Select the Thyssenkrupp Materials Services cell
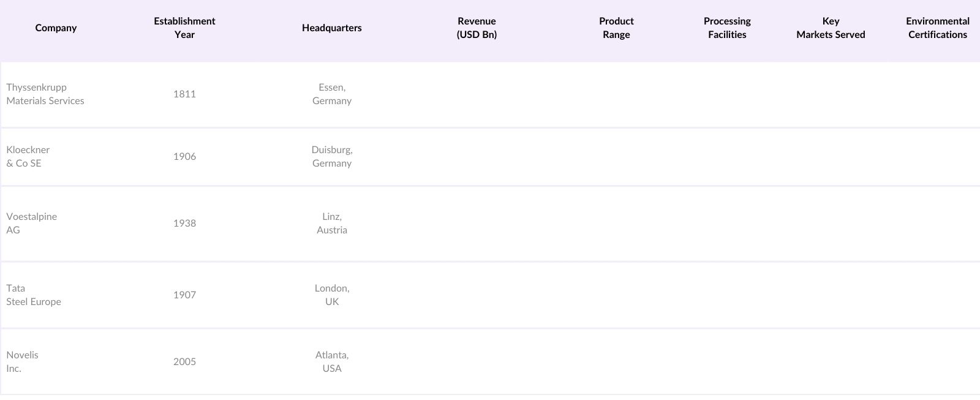Image resolution: width=980 pixels, height=400 pixels. [45, 94]
